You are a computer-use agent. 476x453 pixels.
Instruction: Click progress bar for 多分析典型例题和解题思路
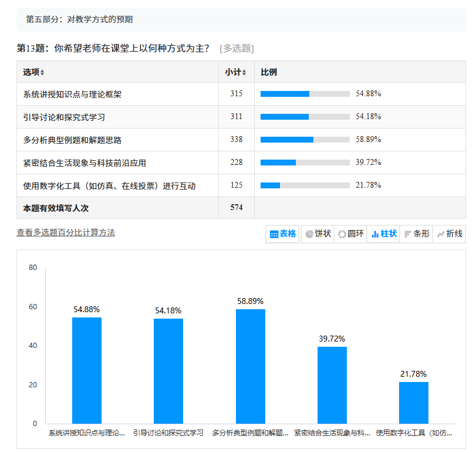point(305,140)
